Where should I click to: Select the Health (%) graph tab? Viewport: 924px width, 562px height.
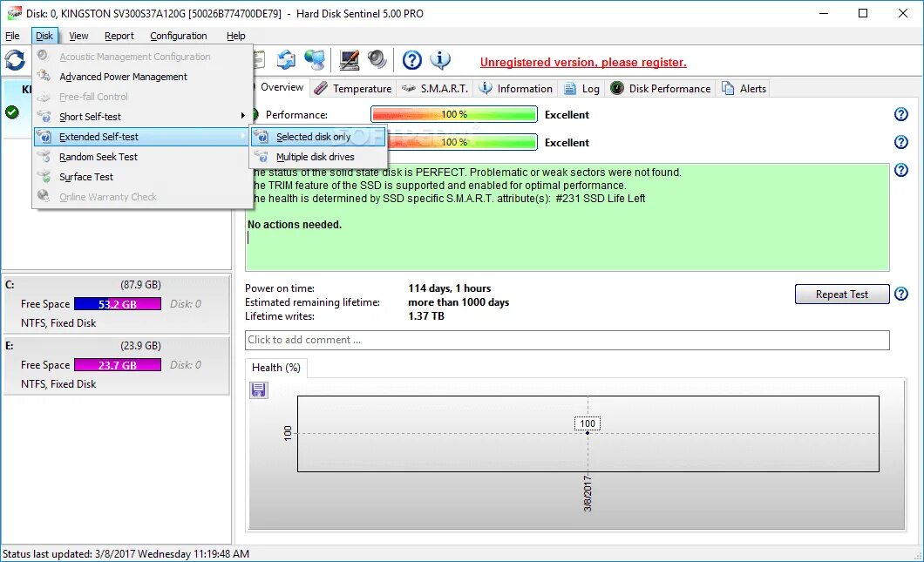click(275, 368)
